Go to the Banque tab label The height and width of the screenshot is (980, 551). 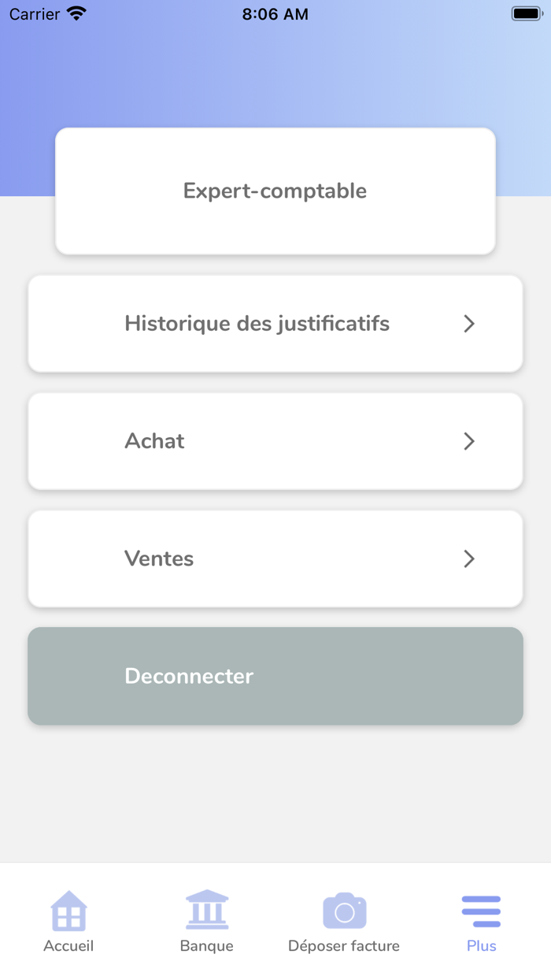206,946
